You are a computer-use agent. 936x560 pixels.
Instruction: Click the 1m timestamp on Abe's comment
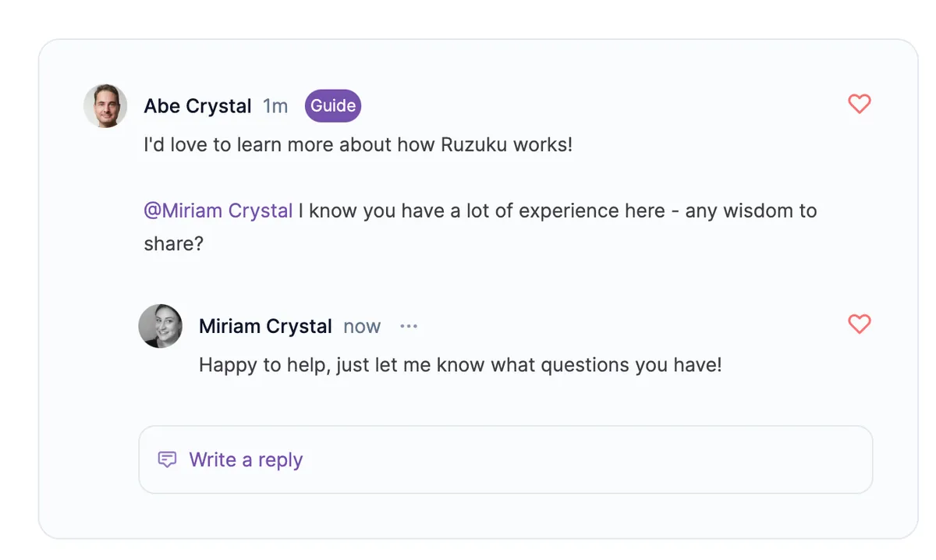click(x=275, y=106)
